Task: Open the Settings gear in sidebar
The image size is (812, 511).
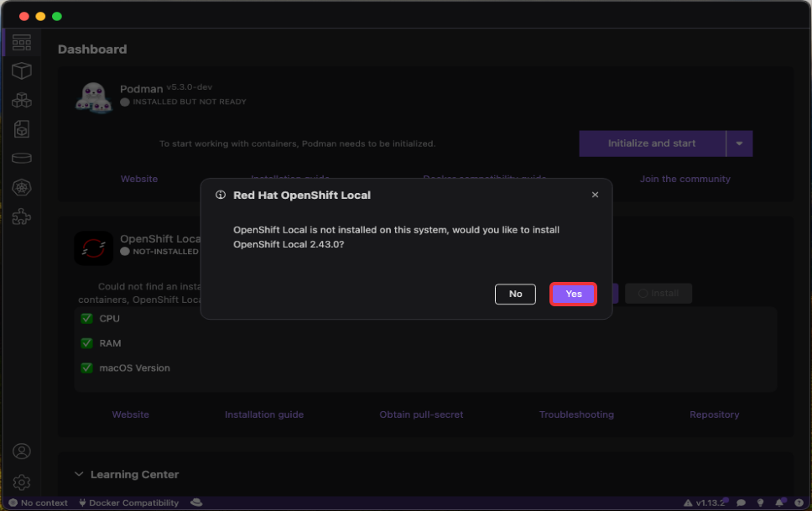Action: [22, 482]
